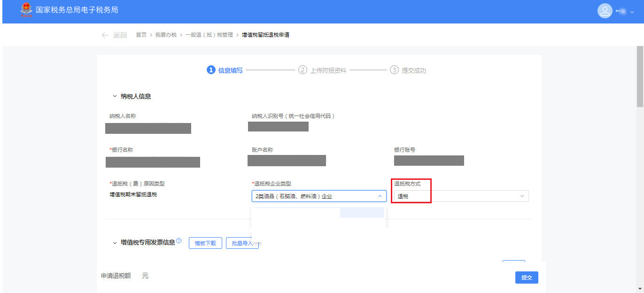Click the help icon beside 增值税专用发票信息
The height and width of the screenshot is (293, 644).
[x=179, y=241]
